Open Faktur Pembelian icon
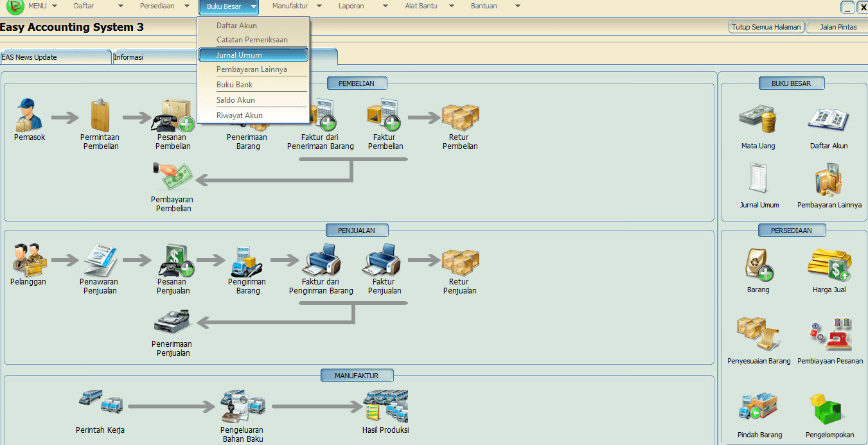This screenshot has width=868, height=445. pos(384,115)
